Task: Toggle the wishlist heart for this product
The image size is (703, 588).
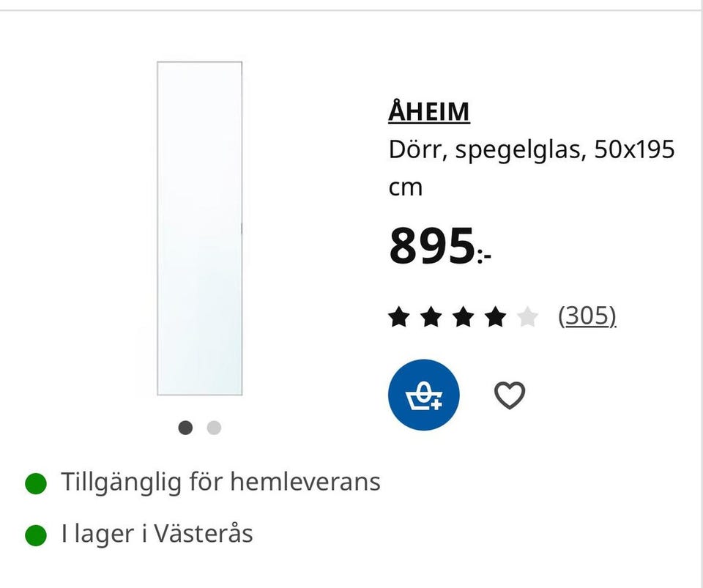Action: click(510, 394)
